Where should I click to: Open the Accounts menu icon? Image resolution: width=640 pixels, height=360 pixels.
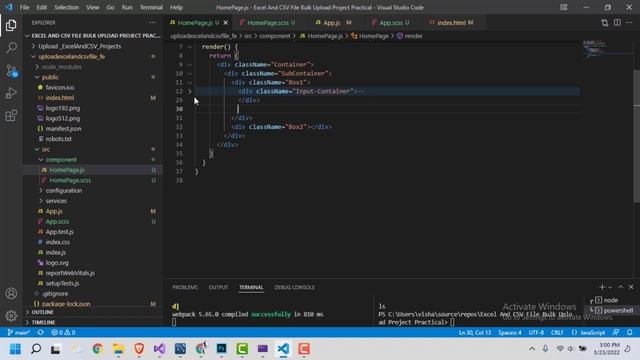[x=11, y=293]
